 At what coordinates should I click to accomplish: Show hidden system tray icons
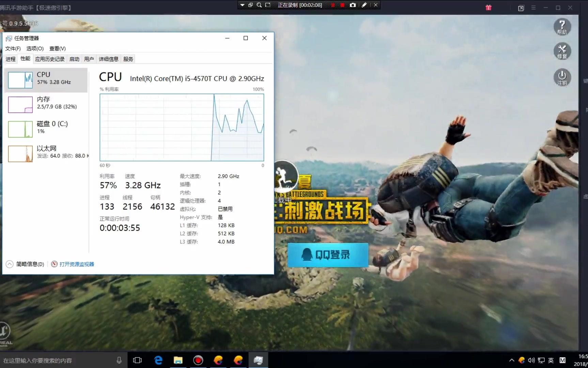[x=512, y=360]
